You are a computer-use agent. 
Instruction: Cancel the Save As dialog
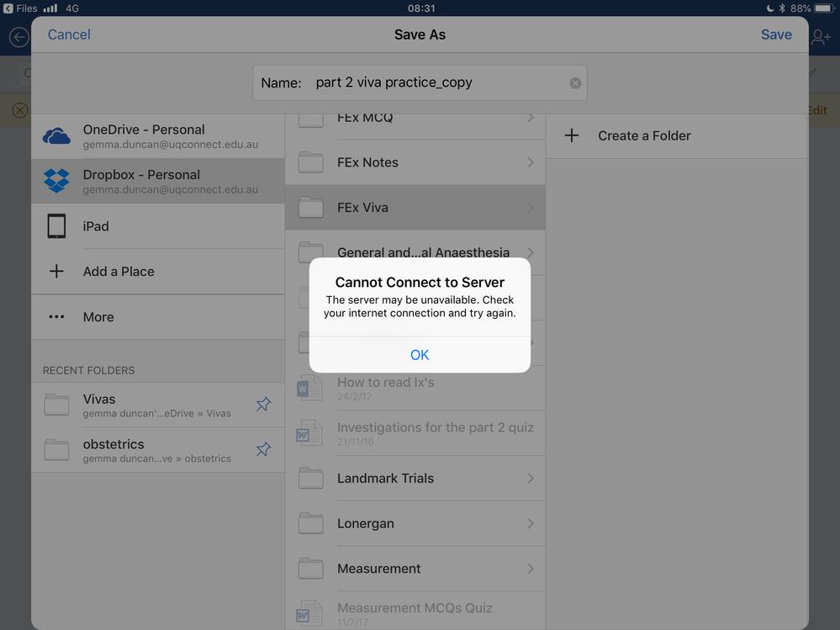coord(69,34)
